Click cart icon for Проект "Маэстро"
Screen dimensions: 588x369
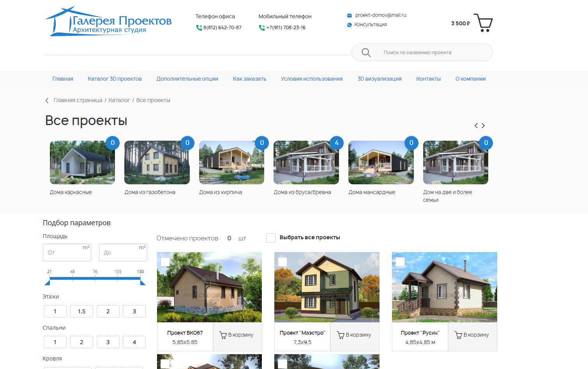341,335
